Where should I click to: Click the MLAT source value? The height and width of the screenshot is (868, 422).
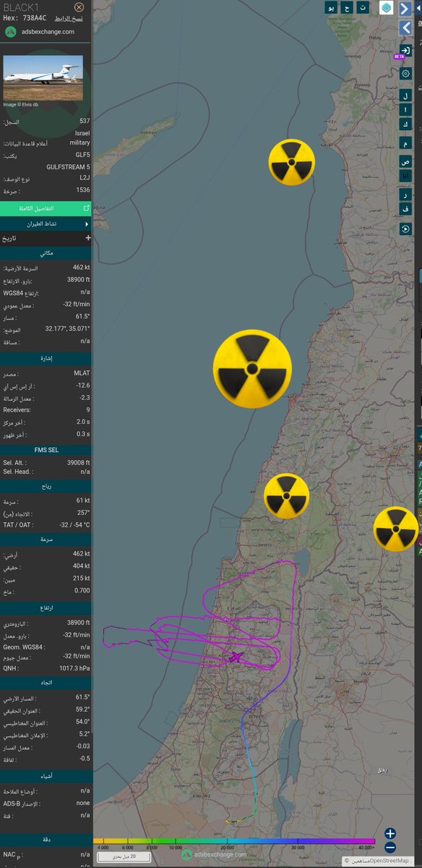pos(82,374)
